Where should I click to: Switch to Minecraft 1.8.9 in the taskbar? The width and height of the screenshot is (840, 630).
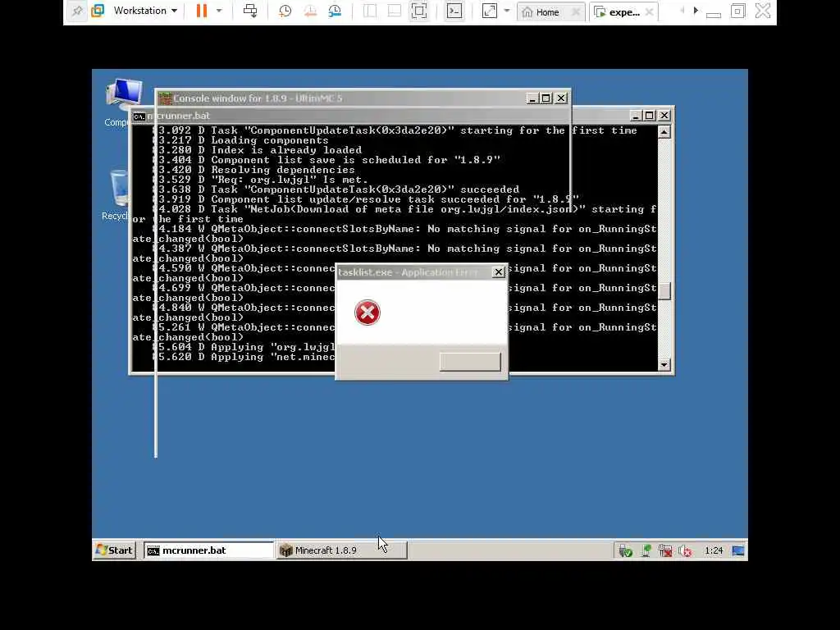tap(342, 550)
